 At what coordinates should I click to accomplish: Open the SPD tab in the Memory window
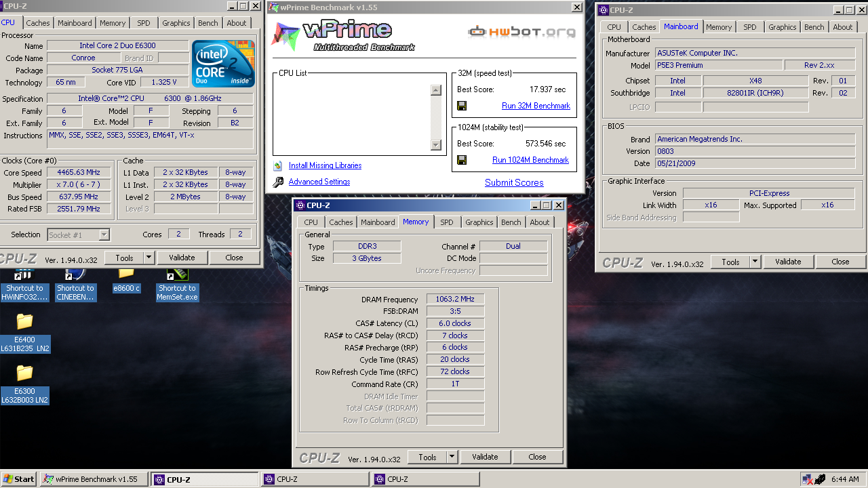pyautogui.click(x=447, y=222)
